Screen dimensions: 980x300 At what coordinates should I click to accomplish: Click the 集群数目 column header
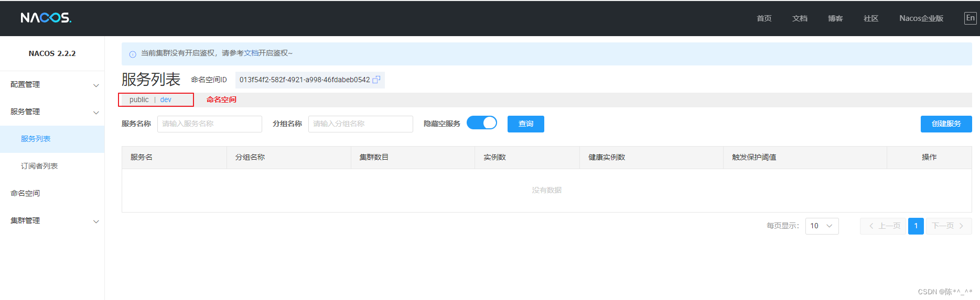(413, 158)
